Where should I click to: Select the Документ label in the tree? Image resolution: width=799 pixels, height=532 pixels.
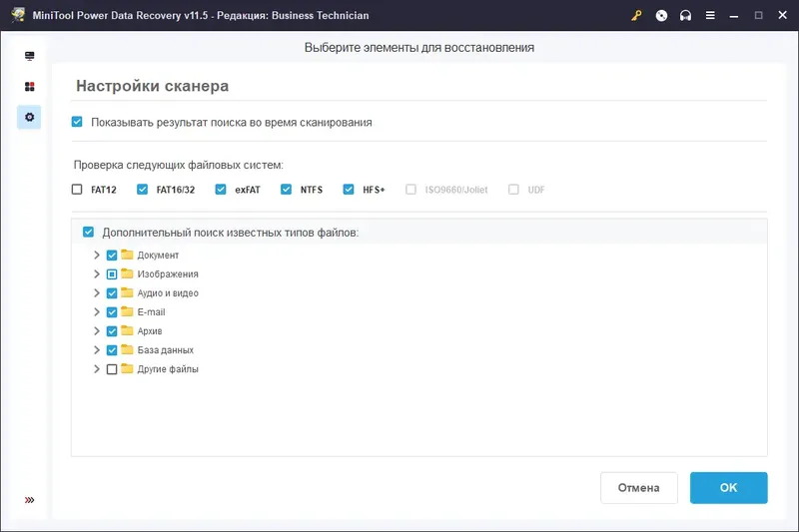point(158,256)
